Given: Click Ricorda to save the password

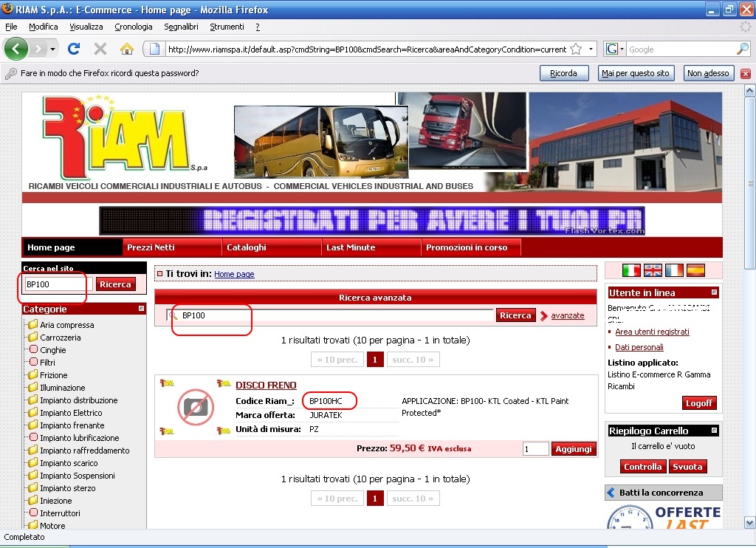Looking at the screenshot, I should point(563,73).
